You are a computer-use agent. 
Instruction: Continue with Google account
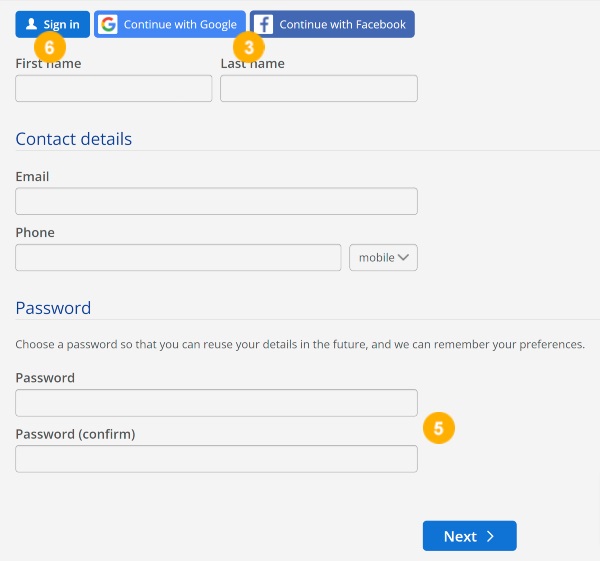pos(170,24)
